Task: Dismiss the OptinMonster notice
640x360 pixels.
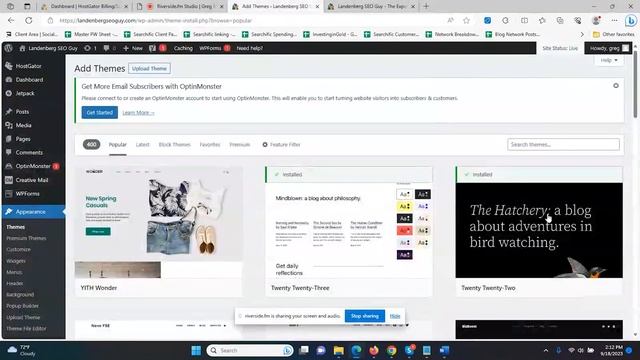Action: [x=616, y=86]
